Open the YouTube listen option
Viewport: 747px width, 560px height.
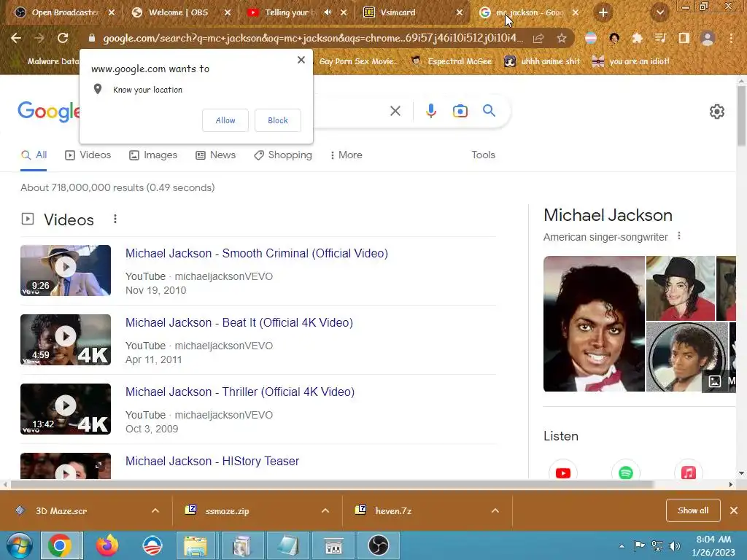pos(562,472)
